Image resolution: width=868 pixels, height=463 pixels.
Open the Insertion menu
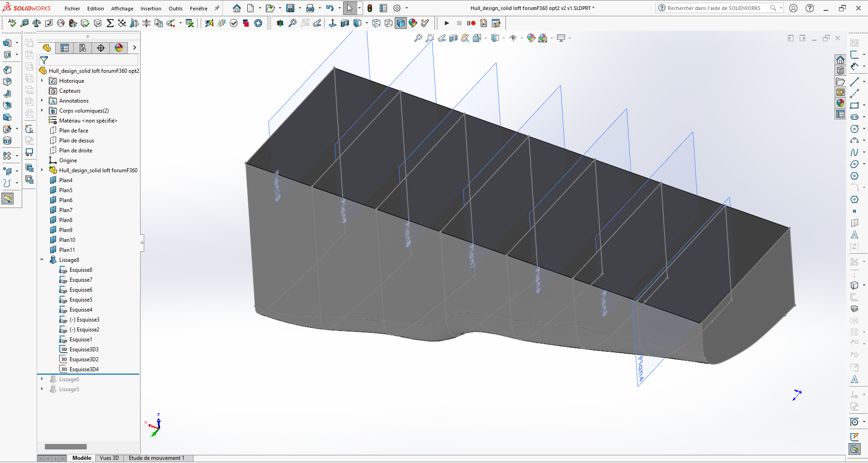click(x=151, y=9)
